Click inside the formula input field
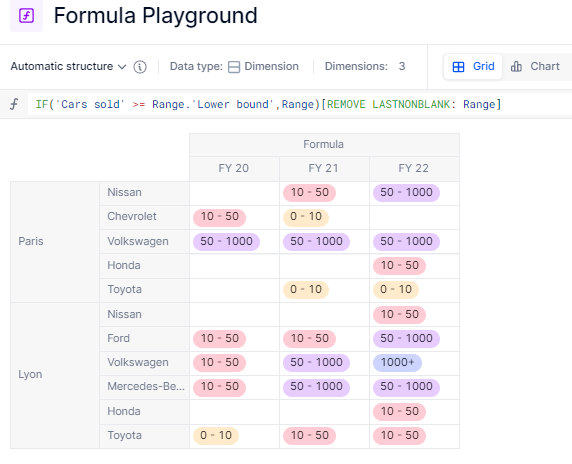572x464 pixels. pyautogui.click(x=300, y=104)
